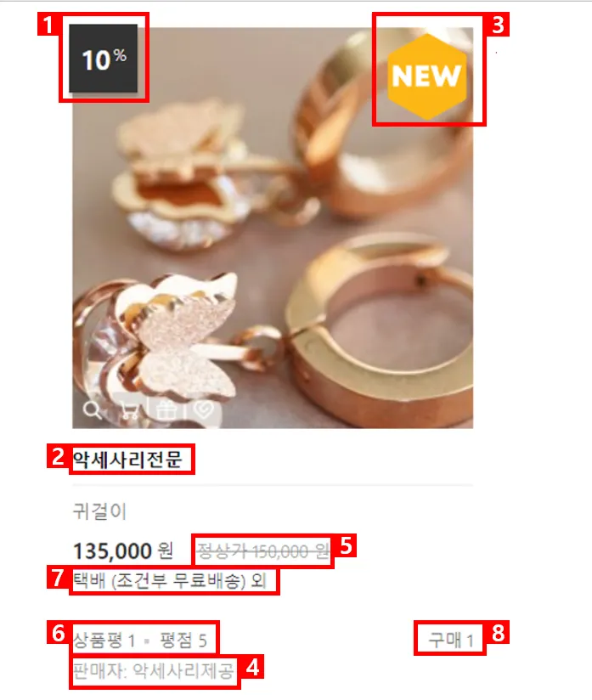
Task: Click the yellow NEW hexagon badge
Action: 427,76
